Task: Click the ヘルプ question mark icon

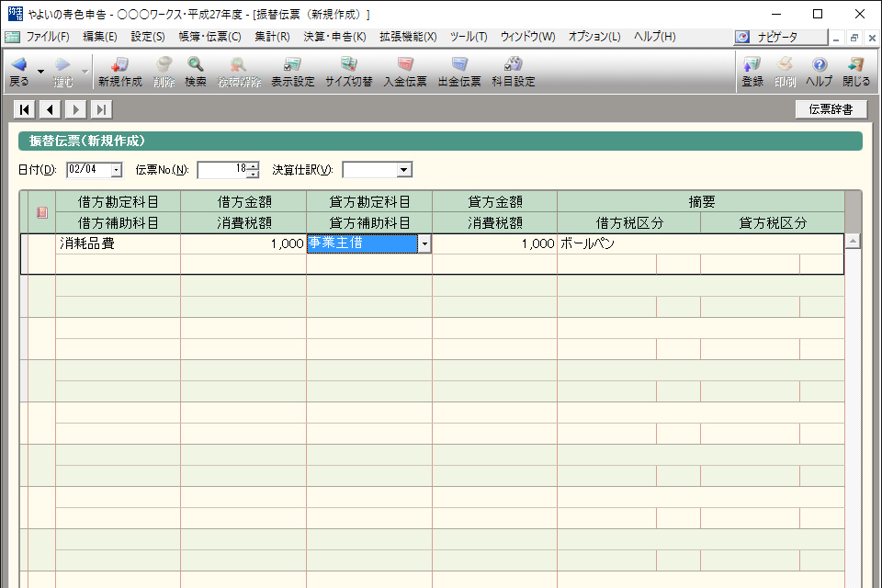Action: (819, 64)
